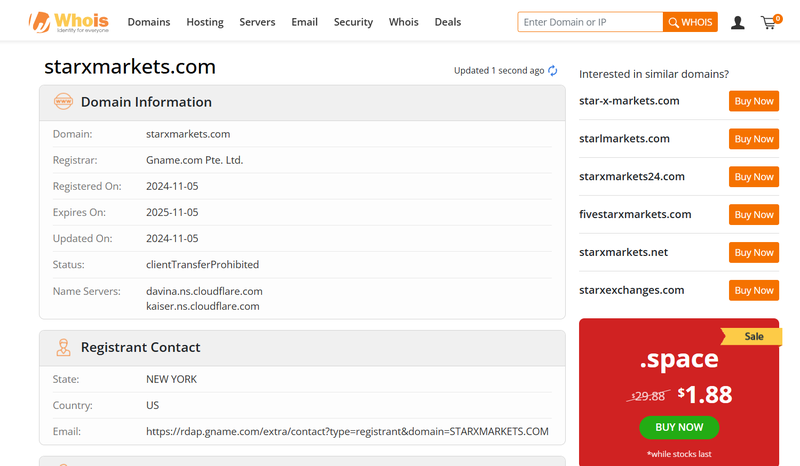
Task: Focus the Enter Domain or IP field
Action: coord(590,22)
